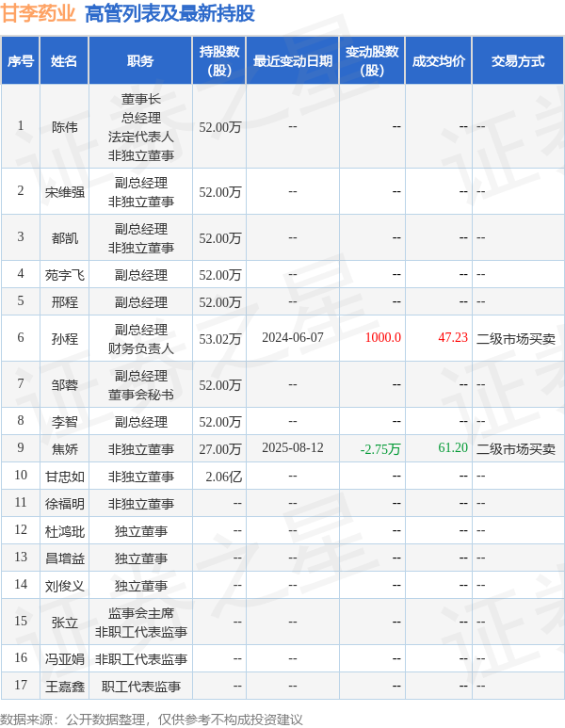Click the name 邹蓉

(65, 384)
